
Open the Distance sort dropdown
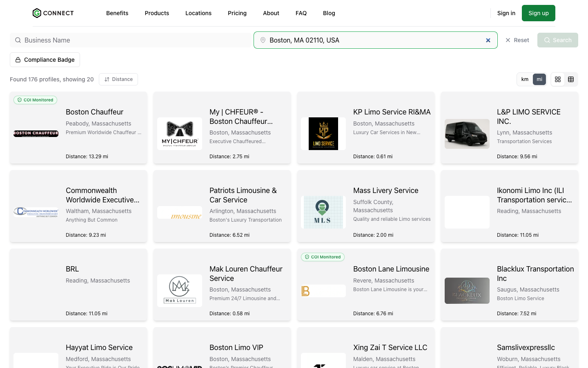[x=118, y=79]
